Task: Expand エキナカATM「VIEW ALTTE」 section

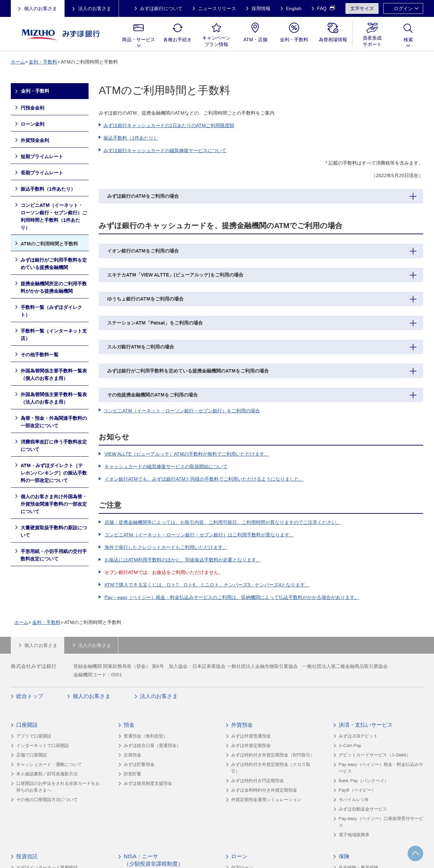Action: point(261,275)
